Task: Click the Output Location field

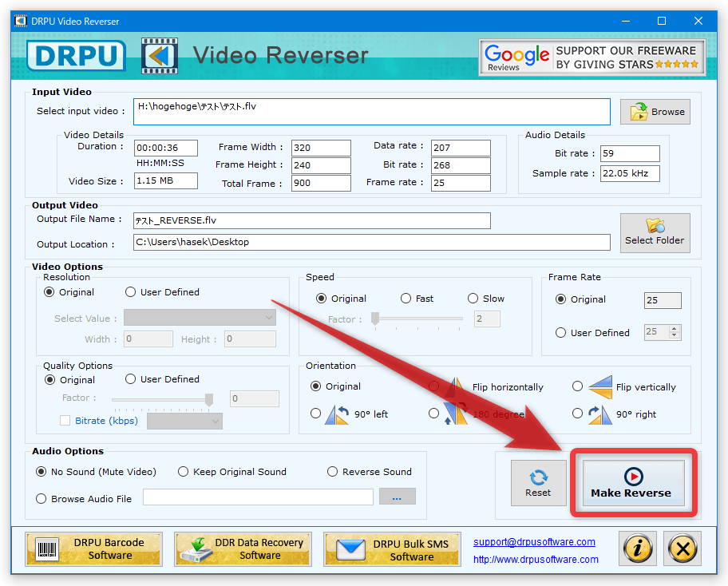Action: click(x=372, y=243)
